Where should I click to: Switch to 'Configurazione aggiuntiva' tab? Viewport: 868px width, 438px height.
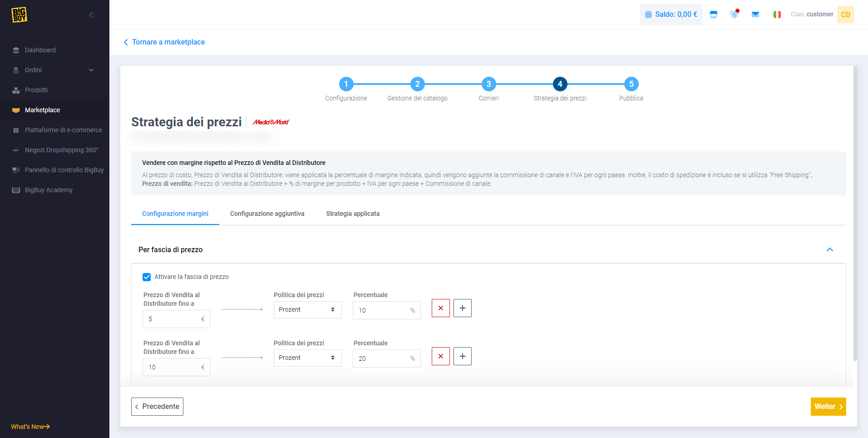pyautogui.click(x=267, y=214)
